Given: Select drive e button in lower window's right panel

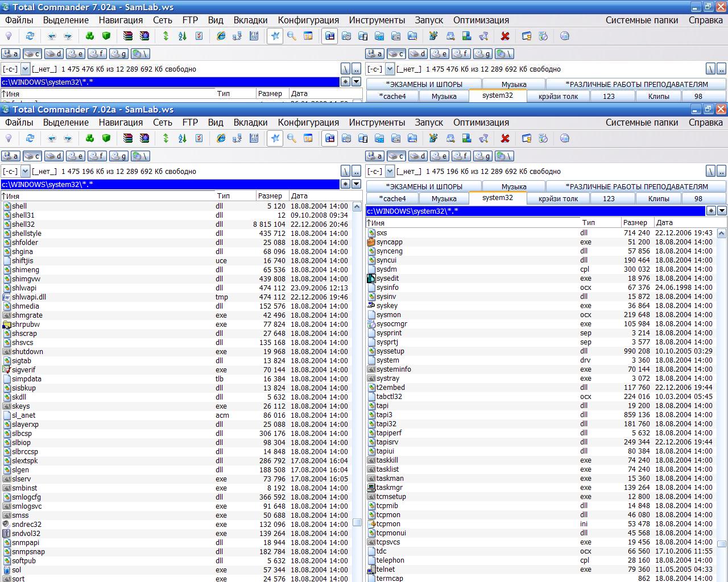Looking at the screenshot, I should click(x=439, y=156).
